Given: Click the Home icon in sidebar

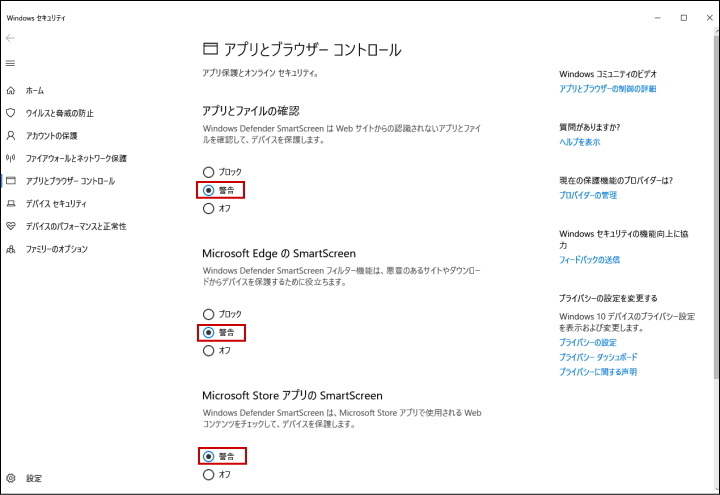Looking at the screenshot, I should [11, 90].
